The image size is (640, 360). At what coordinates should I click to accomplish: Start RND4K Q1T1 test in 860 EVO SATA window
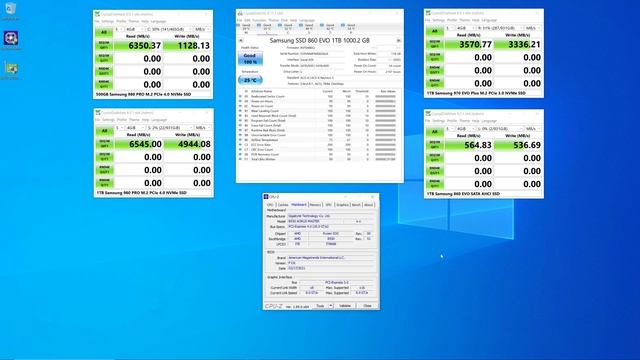(434, 184)
